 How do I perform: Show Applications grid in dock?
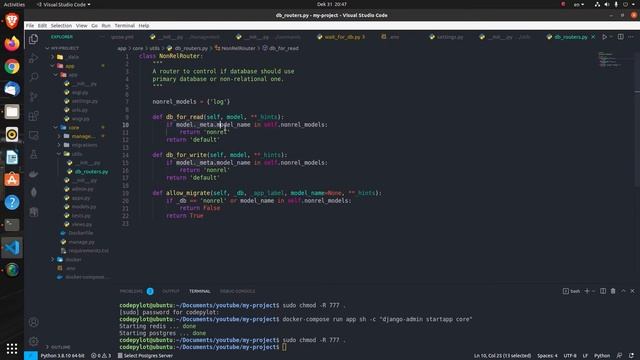12,348
